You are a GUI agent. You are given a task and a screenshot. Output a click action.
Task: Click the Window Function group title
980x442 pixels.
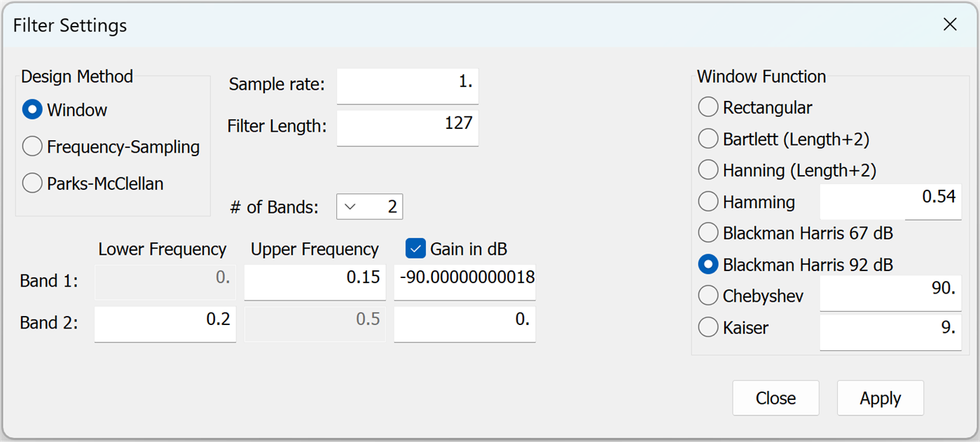pos(761,76)
